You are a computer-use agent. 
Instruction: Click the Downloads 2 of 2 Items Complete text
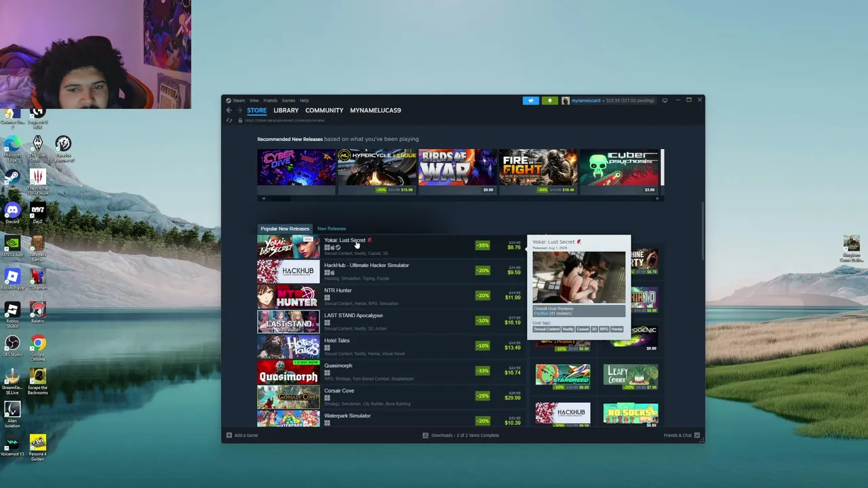point(465,435)
